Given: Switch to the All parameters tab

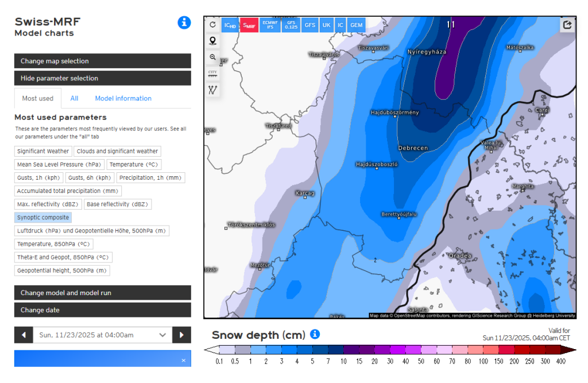Looking at the screenshot, I should click(x=74, y=98).
